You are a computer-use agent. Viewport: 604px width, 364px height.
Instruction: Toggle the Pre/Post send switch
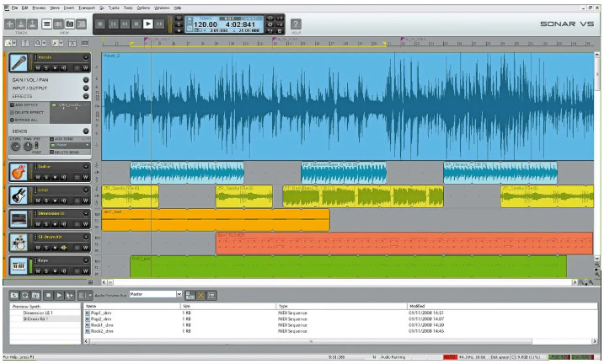point(36,146)
